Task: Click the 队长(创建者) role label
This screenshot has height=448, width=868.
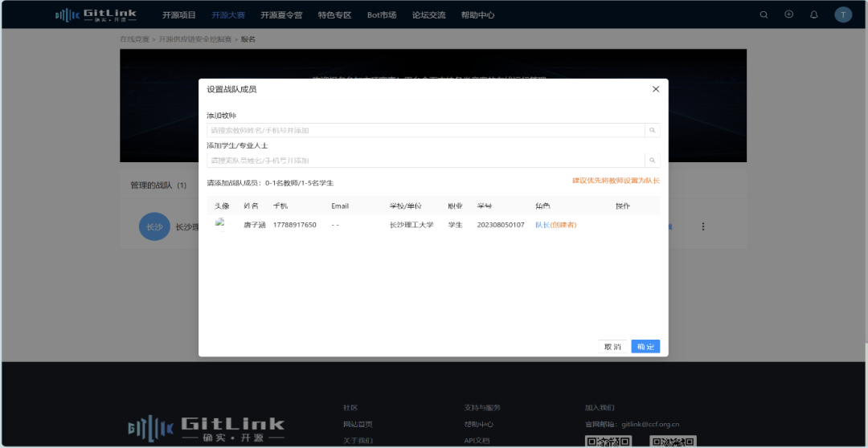Action: [x=556, y=225]
